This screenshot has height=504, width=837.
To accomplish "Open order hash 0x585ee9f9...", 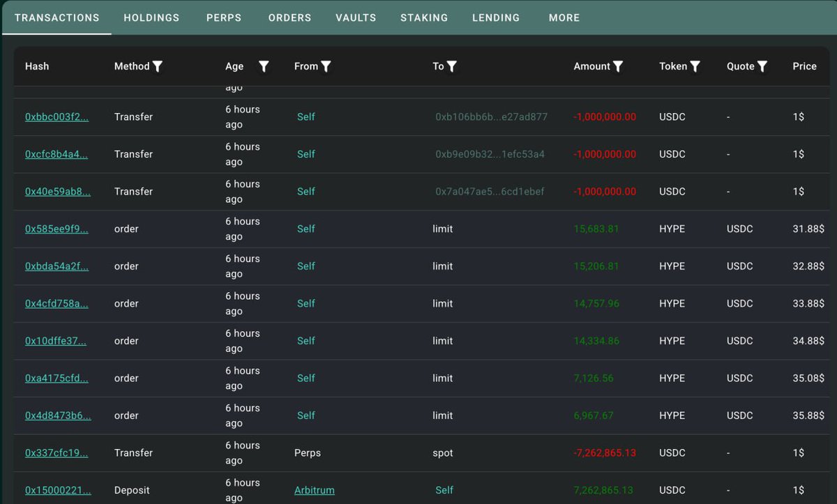I will point(56,229).
